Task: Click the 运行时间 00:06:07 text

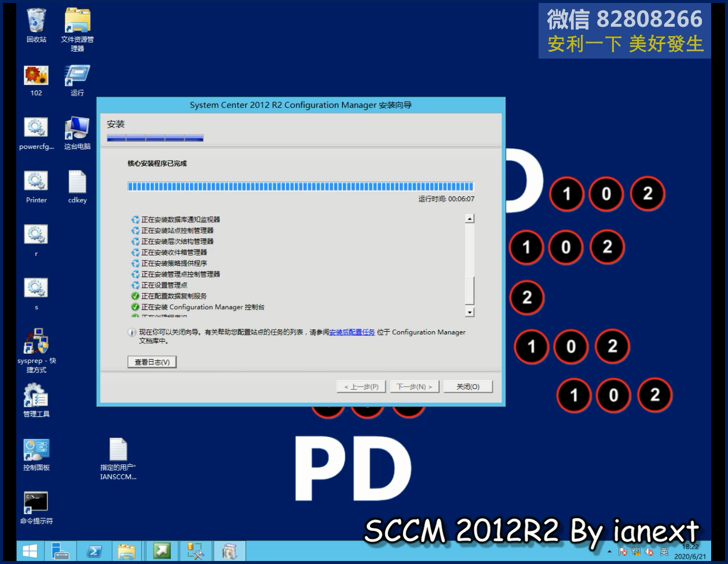Action: 446,199
